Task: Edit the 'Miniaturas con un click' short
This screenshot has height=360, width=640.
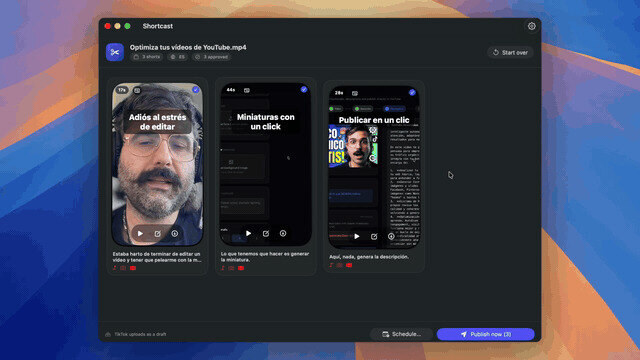Action: pyautogui.click(x=266, y=233)
